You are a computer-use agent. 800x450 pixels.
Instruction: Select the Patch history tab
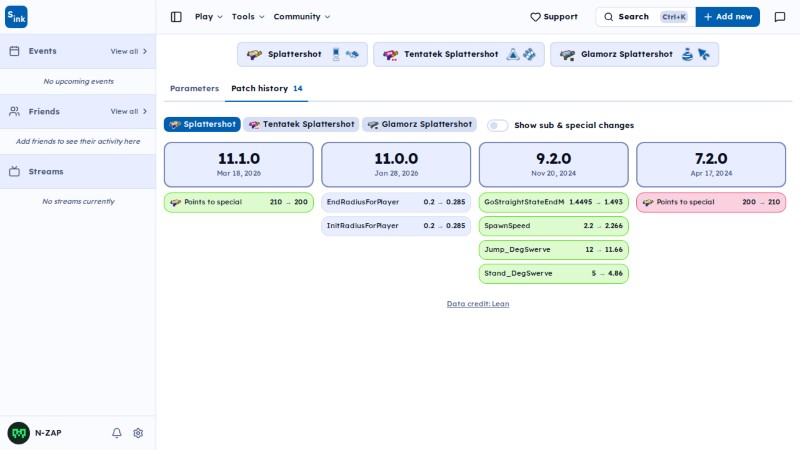pos(266,88)
